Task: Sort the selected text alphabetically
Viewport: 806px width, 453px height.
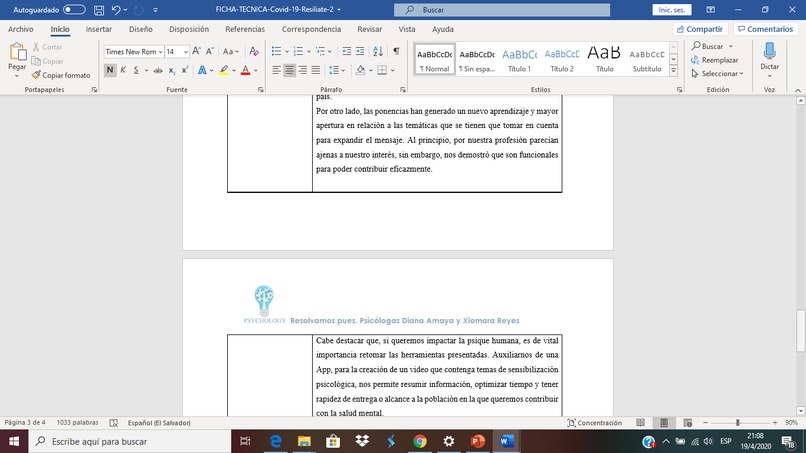Action: point(378,51)
